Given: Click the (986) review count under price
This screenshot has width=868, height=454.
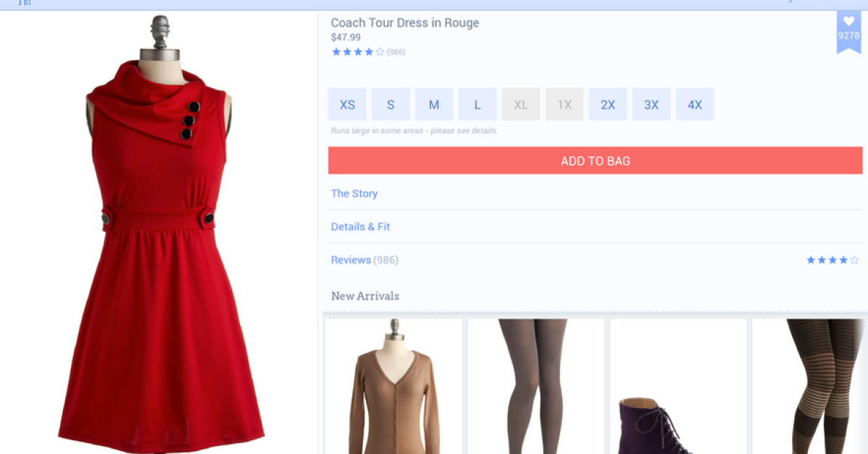Looking at the screenshot, I should click(396, 52).
